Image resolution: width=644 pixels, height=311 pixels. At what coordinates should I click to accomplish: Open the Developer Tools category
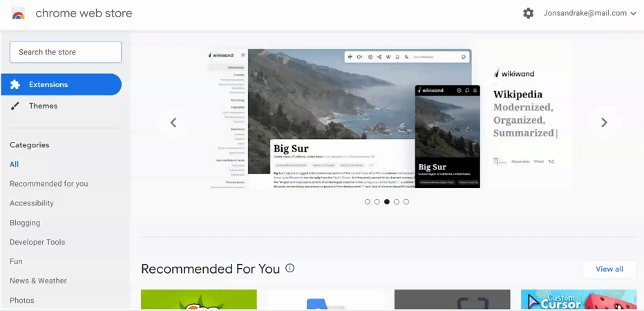pos(37,242)
